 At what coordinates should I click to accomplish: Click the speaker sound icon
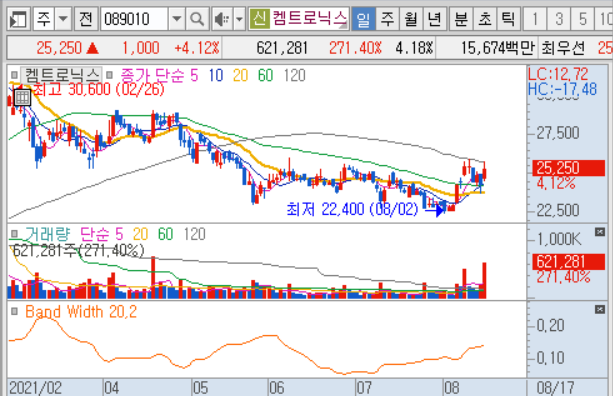click(222, 19)
